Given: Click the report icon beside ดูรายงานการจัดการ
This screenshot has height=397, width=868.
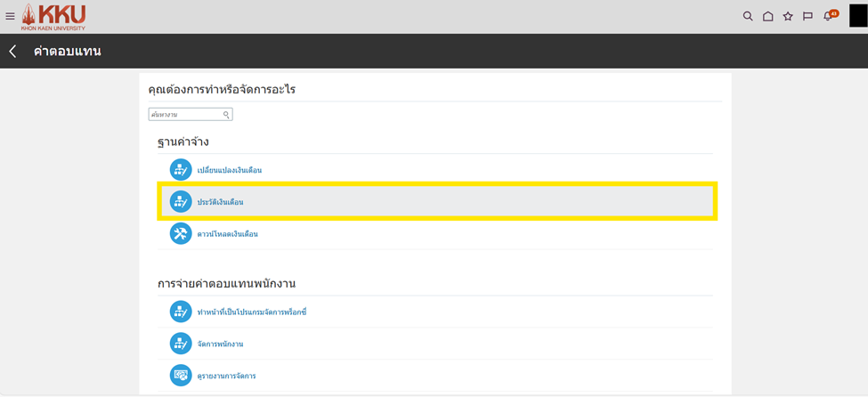Looking at the screenshot, I should [x=181, y=376].
